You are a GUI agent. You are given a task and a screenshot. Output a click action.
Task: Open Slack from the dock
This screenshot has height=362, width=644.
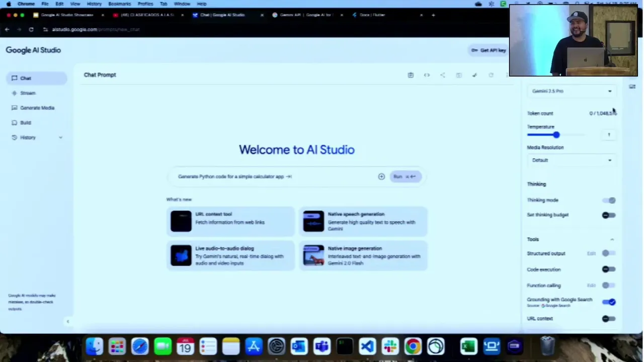[390, 346]
